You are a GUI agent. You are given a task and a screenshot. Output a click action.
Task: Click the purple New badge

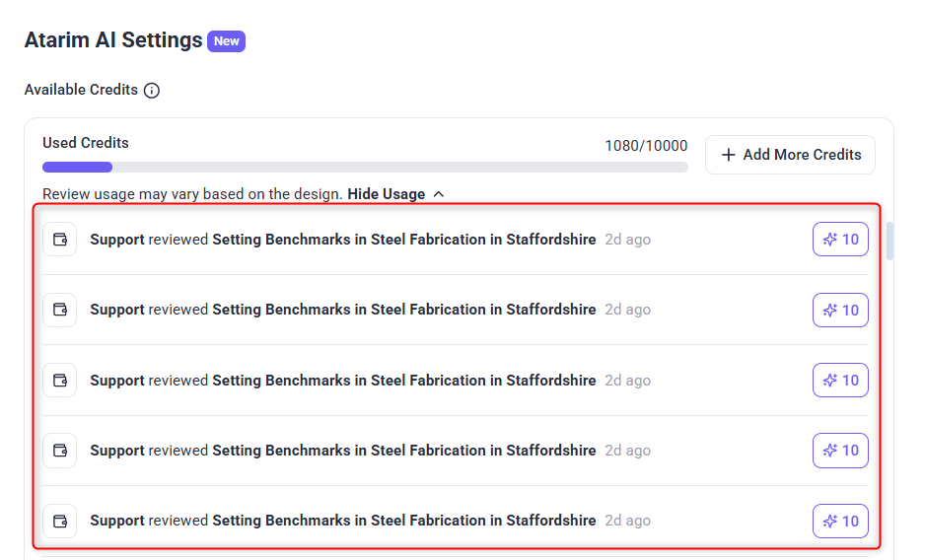(x=227, y=41)
